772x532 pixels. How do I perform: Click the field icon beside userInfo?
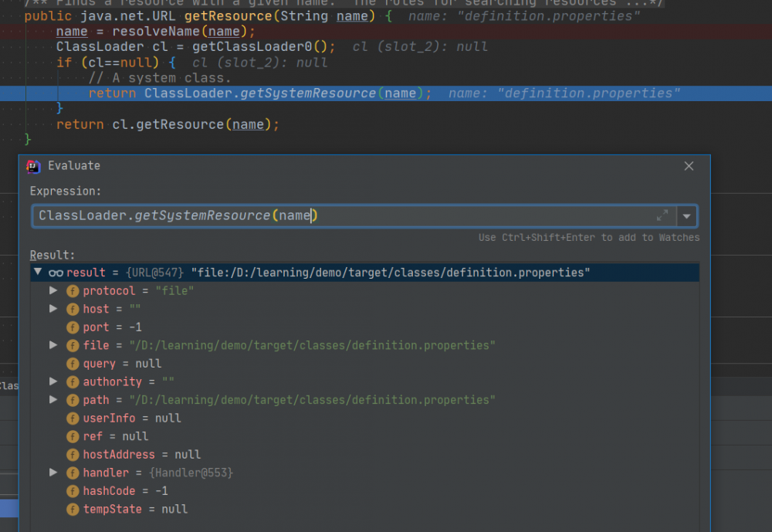(72, 418)
